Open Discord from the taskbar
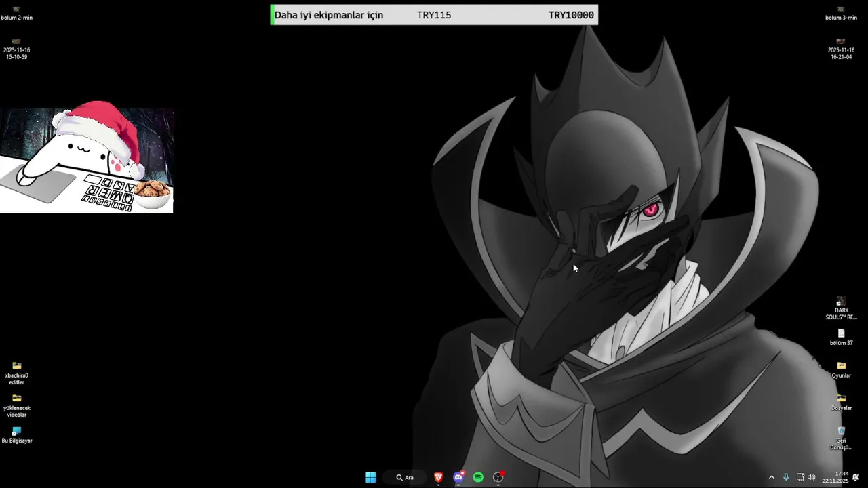Viewport: 868px width, 488px height. 458,477
